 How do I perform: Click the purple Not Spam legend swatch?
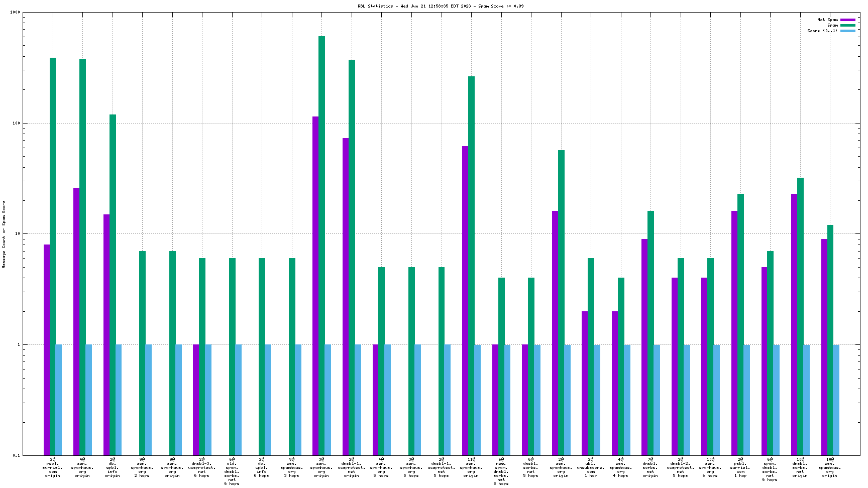click(x=848, y=20)
